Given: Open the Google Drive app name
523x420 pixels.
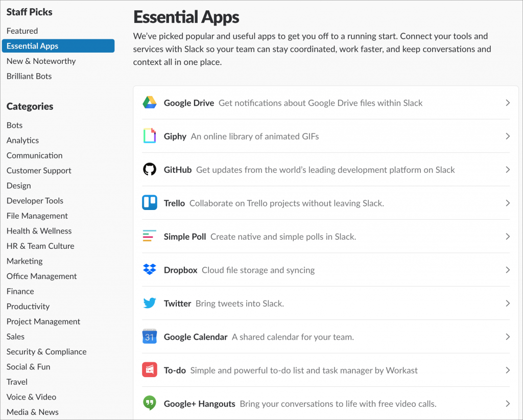Looking at the screenshot, I should tap(189, 103).
